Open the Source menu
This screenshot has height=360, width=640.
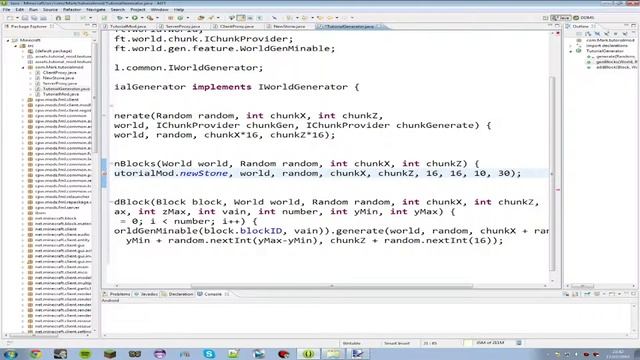[x=50, y=9]
